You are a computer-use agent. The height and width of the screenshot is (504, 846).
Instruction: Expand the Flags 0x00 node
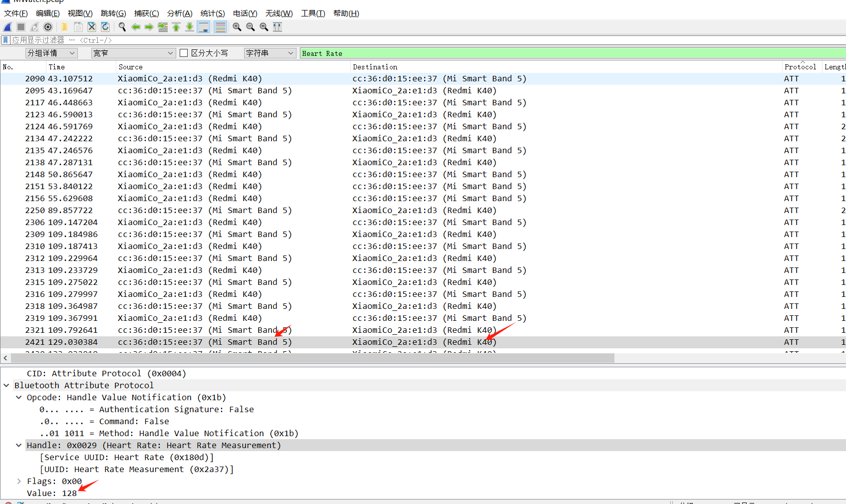[x=19, y=481]
